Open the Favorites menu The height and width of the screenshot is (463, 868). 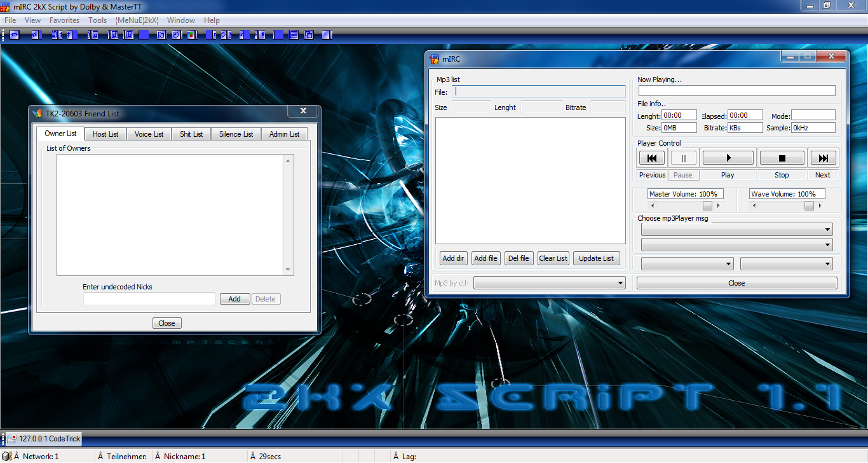65,20
